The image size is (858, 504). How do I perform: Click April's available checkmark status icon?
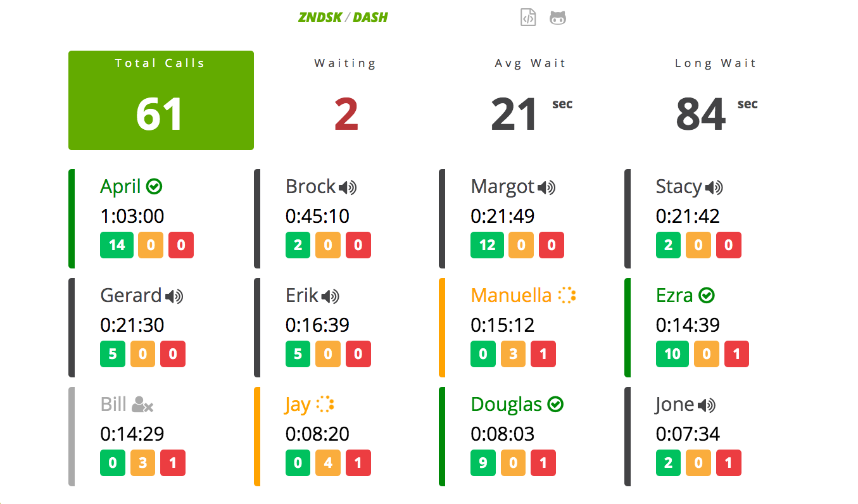click(154, 186)
